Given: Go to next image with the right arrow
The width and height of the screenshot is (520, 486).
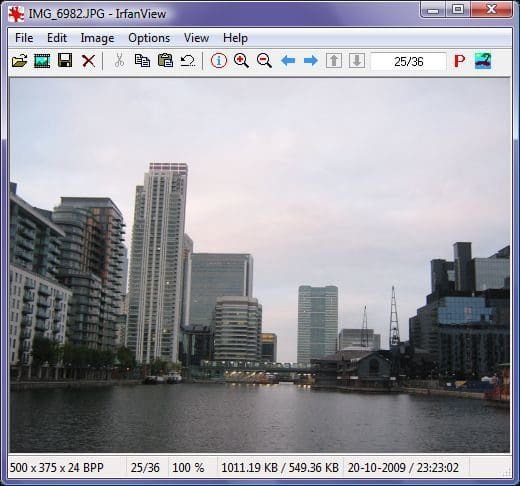Looking at the screenshot, I should click(x=311, y=61).
